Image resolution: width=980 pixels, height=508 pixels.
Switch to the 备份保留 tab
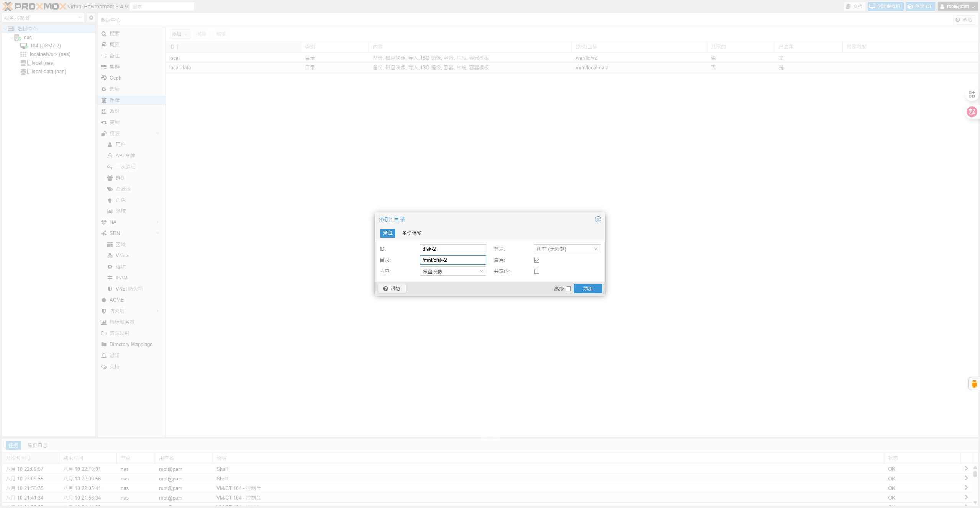[411, 233]
